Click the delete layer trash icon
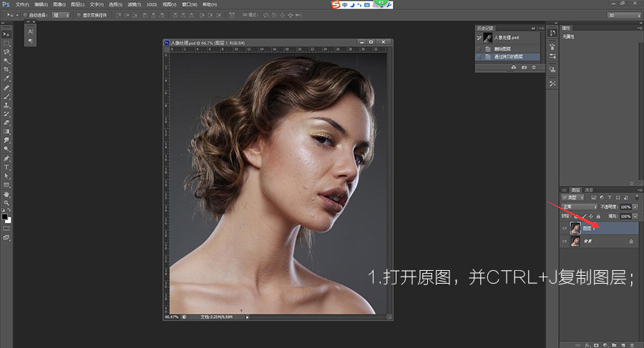Viewport: 644px width, 348px height. (x=633, y=344)
